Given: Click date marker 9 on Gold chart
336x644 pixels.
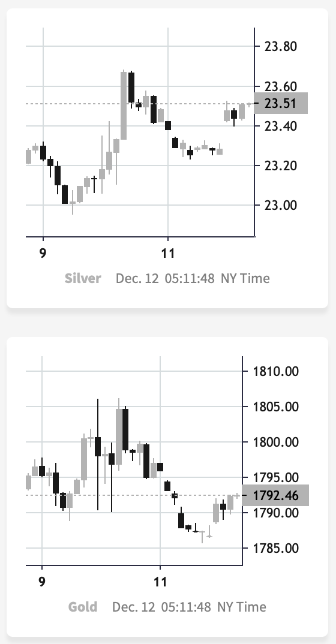Looking at the screenshot, I should [42, 582].
